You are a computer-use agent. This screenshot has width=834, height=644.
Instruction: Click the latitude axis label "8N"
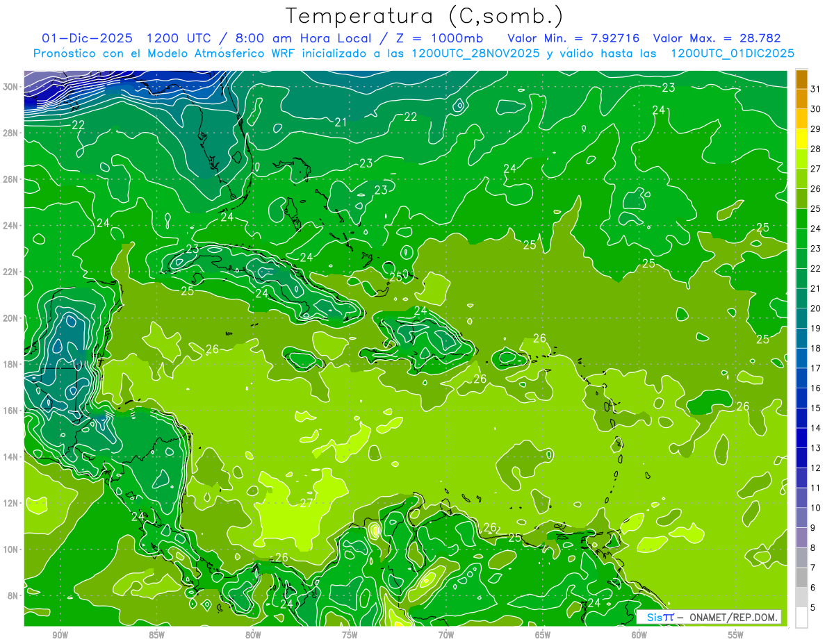coord(14,595)
